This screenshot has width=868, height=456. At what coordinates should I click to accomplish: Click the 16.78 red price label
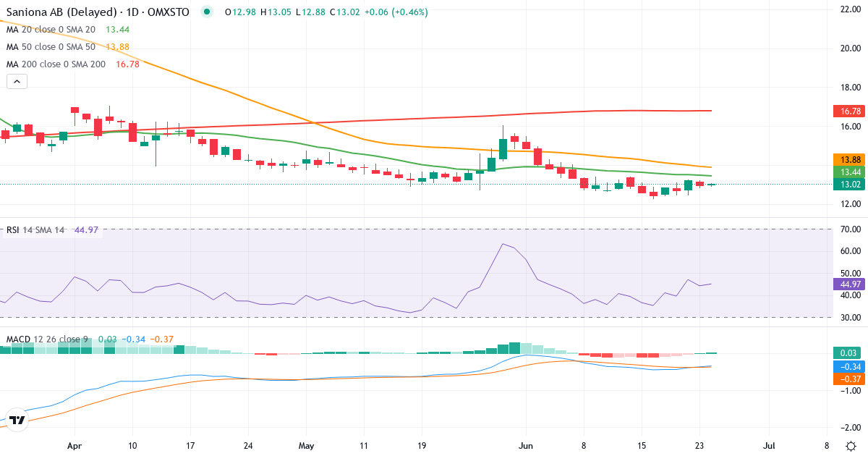(x=849, y=111)
